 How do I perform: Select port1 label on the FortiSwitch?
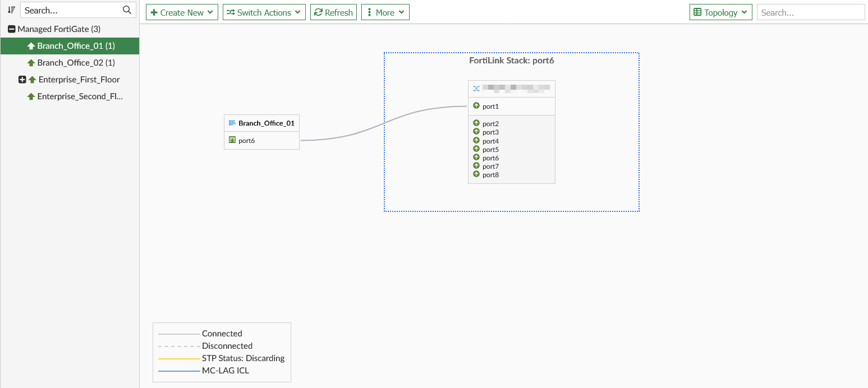pos(490,106)
